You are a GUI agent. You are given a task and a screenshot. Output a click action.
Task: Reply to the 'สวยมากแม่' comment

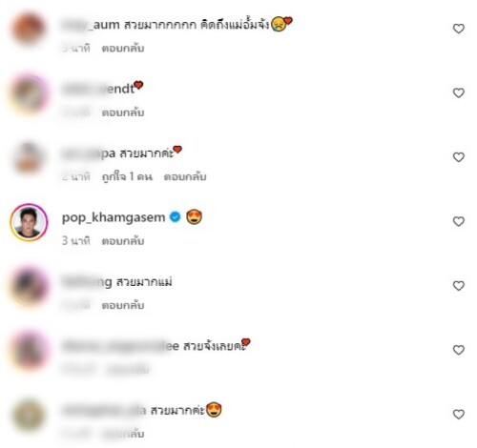[x=123, y=305]
